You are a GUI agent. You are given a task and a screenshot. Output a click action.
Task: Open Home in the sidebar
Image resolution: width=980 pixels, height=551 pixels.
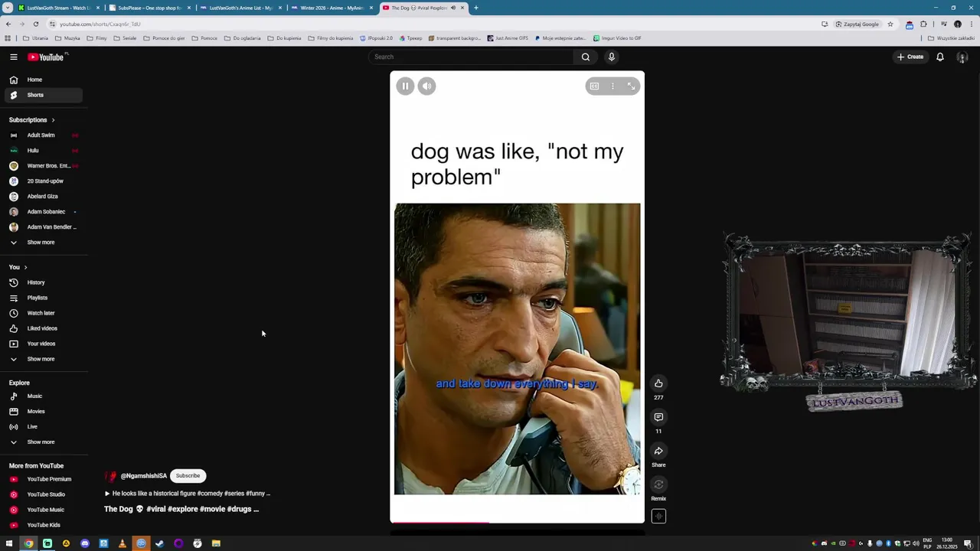pos(43,80)
